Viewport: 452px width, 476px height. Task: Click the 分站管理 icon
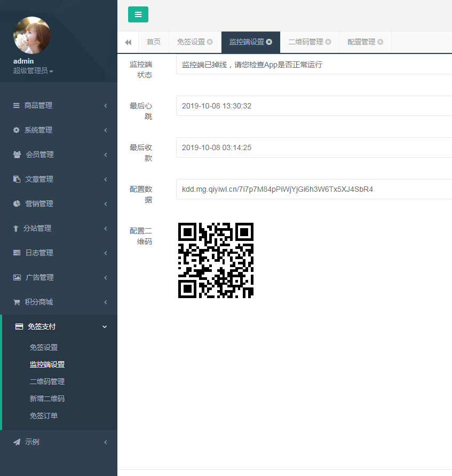(x=16, y=228)
